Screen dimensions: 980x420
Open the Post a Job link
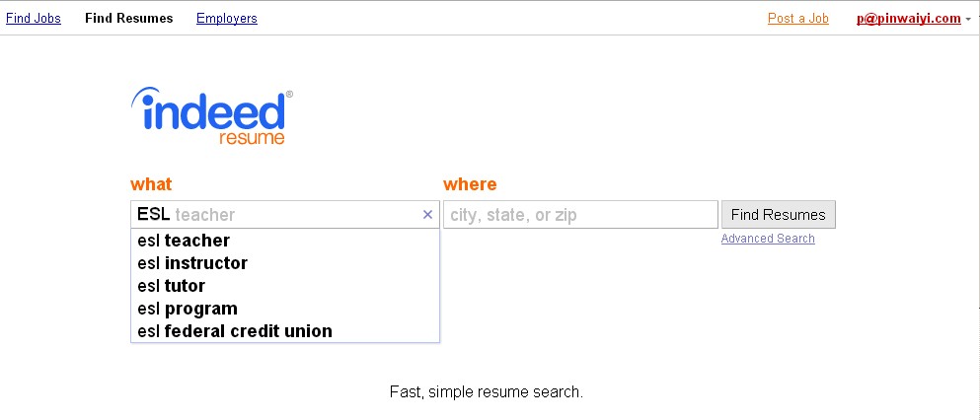click(797, 19)
